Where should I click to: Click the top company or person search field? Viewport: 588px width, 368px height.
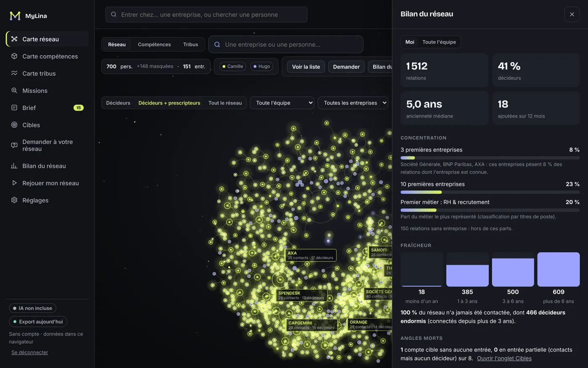tap(206, 15)
